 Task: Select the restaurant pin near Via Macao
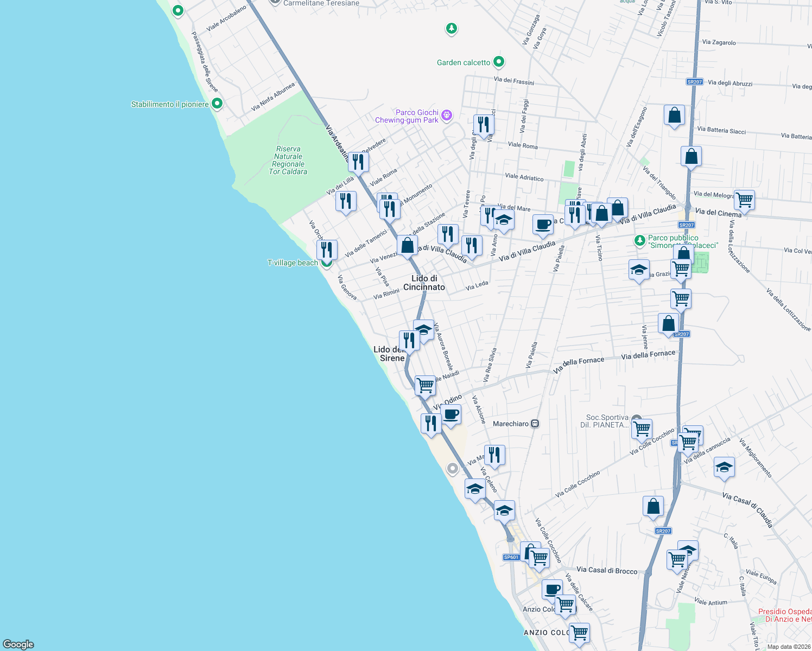tap(494, 455)
